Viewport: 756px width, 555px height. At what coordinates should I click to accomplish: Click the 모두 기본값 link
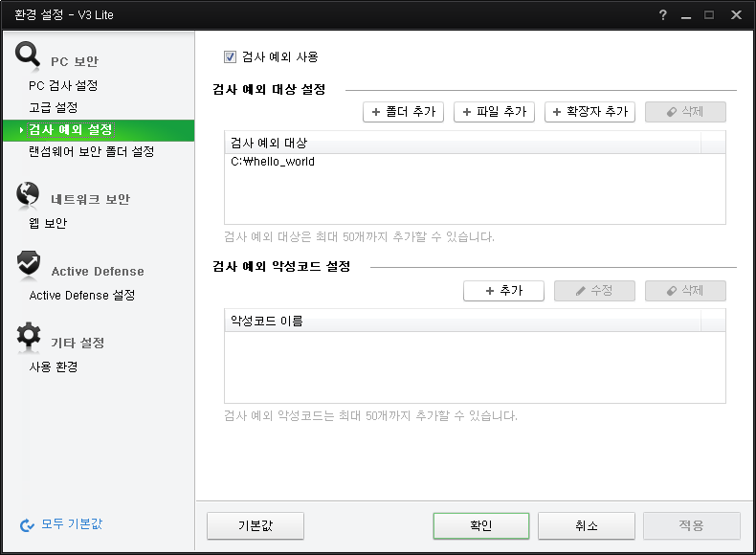(x=72, y=524)
